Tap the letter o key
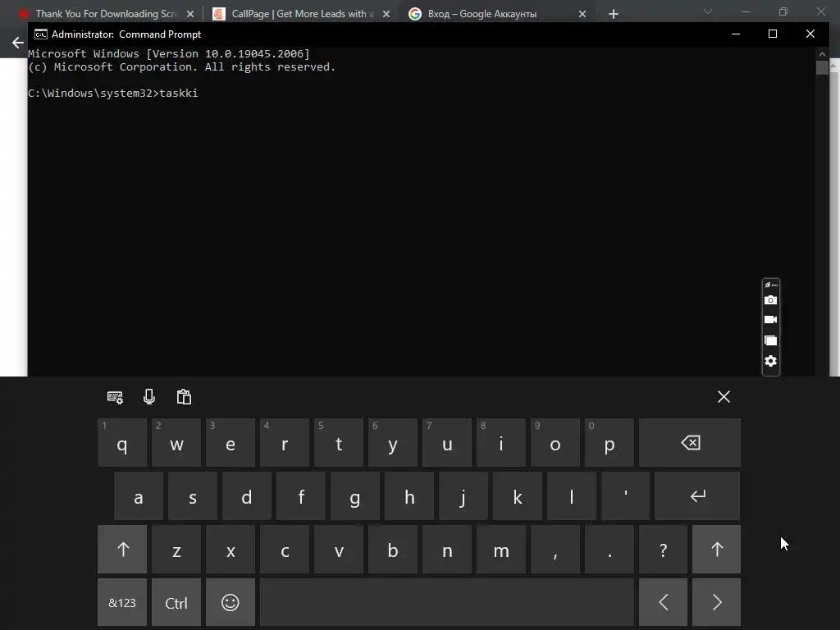 click(555, 442)
